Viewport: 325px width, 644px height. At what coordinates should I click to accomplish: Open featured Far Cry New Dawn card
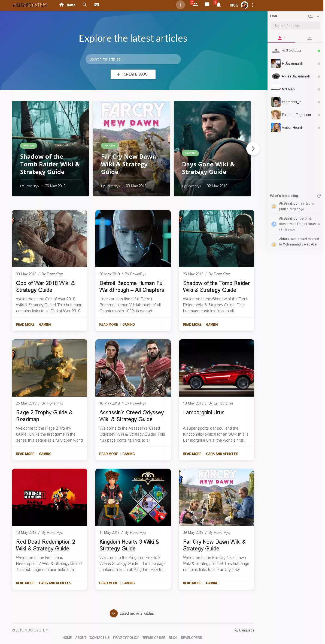click(131, 149)
